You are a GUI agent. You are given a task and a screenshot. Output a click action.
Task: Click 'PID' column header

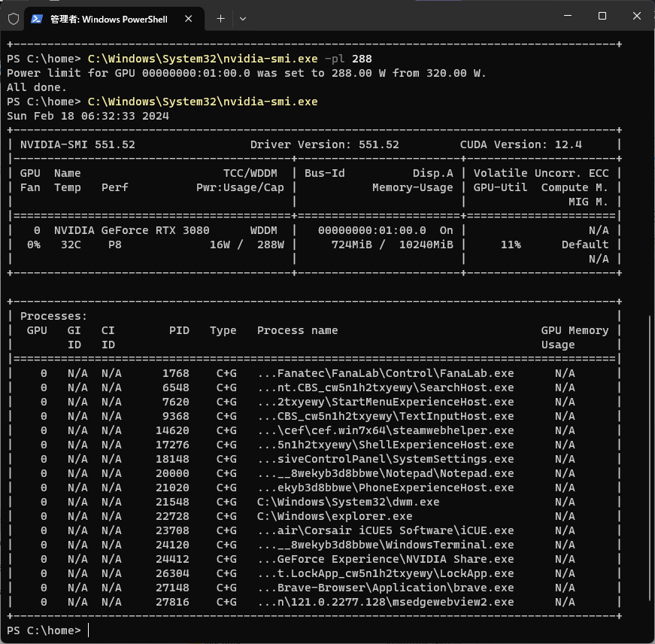179,330
